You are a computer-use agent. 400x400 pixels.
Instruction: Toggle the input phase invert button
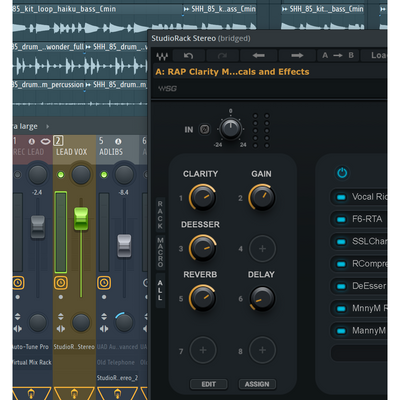[x=205, y=129]
